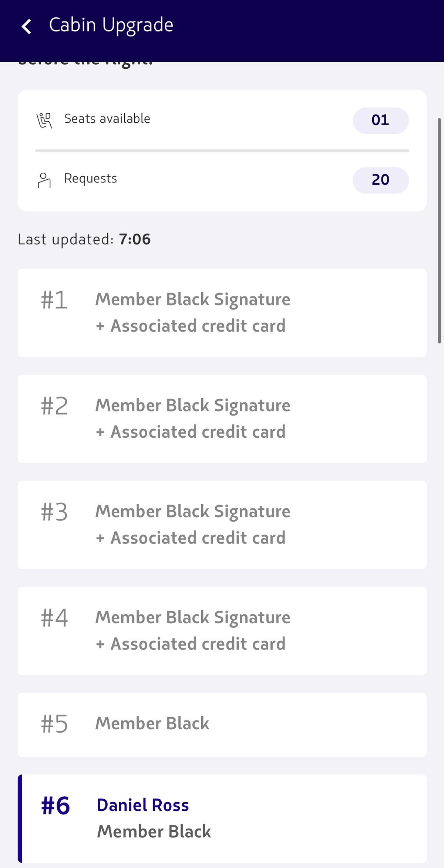Tap the Daniel Ross name
The image size is (444, 868).
tap(143, 805)
